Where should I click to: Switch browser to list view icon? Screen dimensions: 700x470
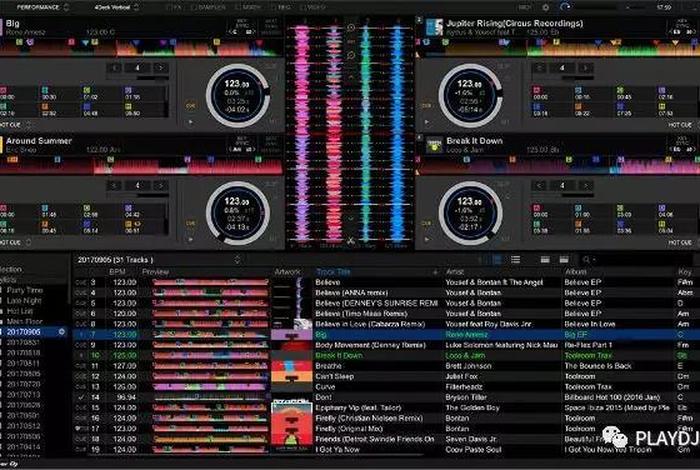[515, 259]
